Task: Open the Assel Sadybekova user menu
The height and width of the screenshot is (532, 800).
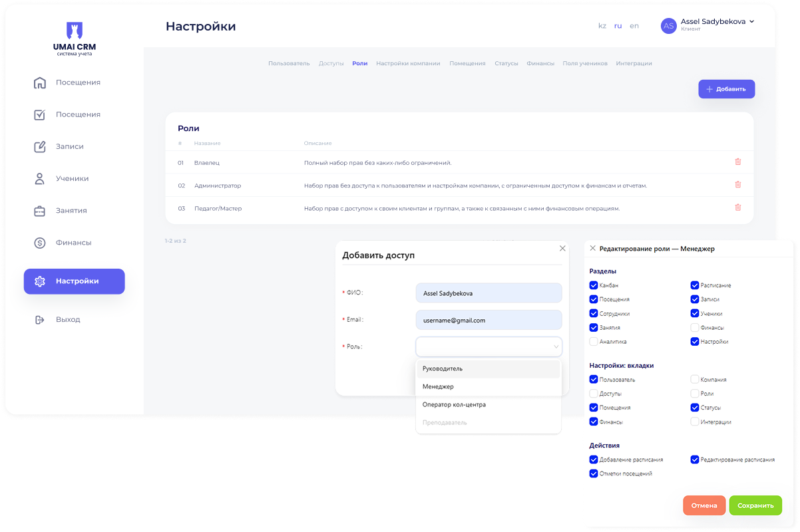Action: (708, 25)
